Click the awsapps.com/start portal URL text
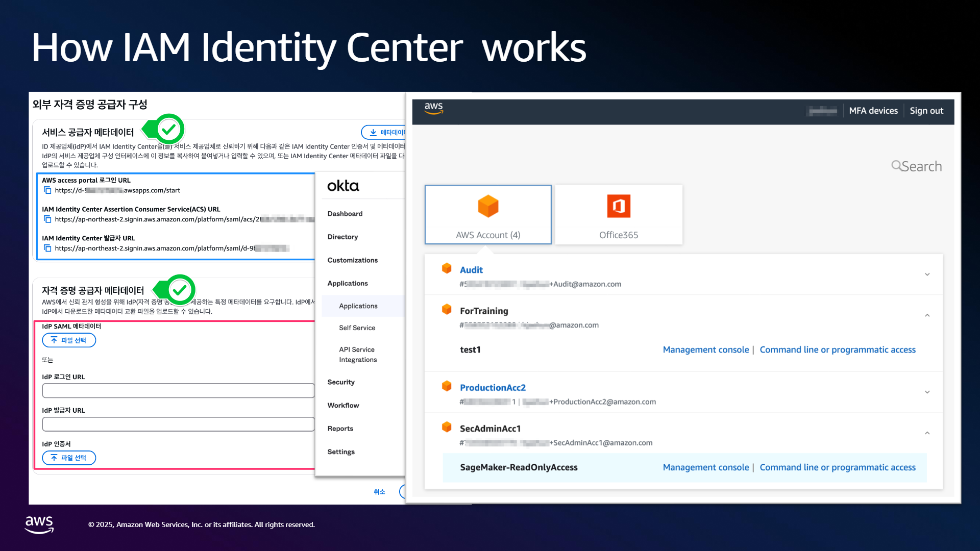Image resolution: width=980 pixels, height=551 pixels. click(x=117, y=190)
